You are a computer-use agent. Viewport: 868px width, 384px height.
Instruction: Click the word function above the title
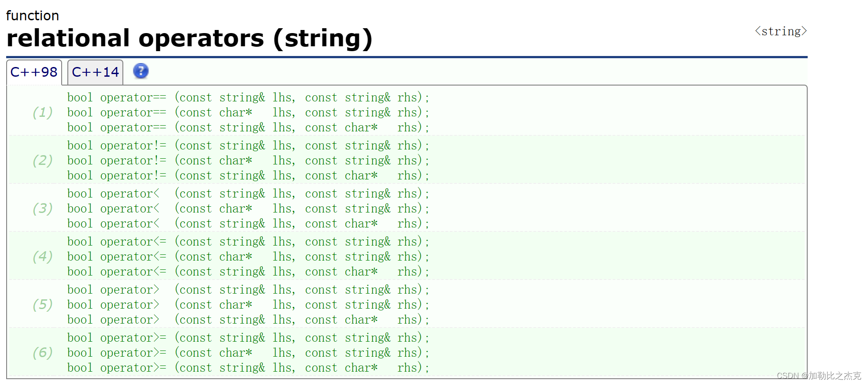(33, 16)
